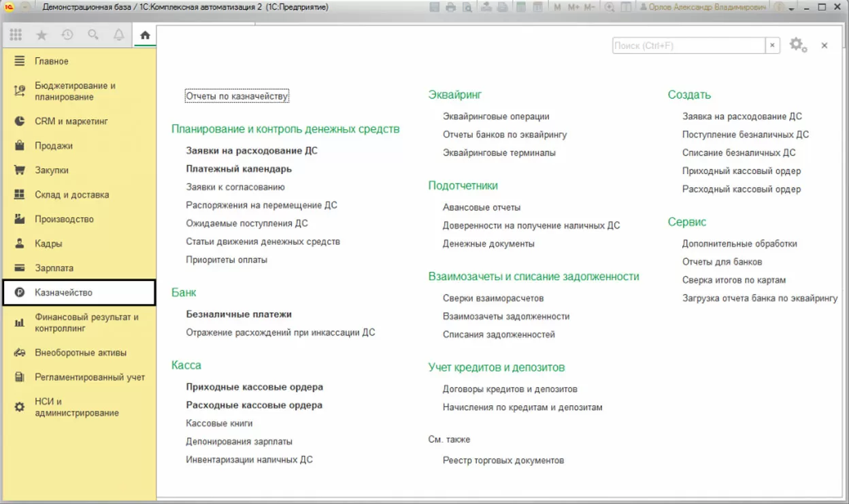Open Расходные кассовые ордера list
The height and width of the screenshot is (504, 849).
pyautogui.click(x=254, y=405)
